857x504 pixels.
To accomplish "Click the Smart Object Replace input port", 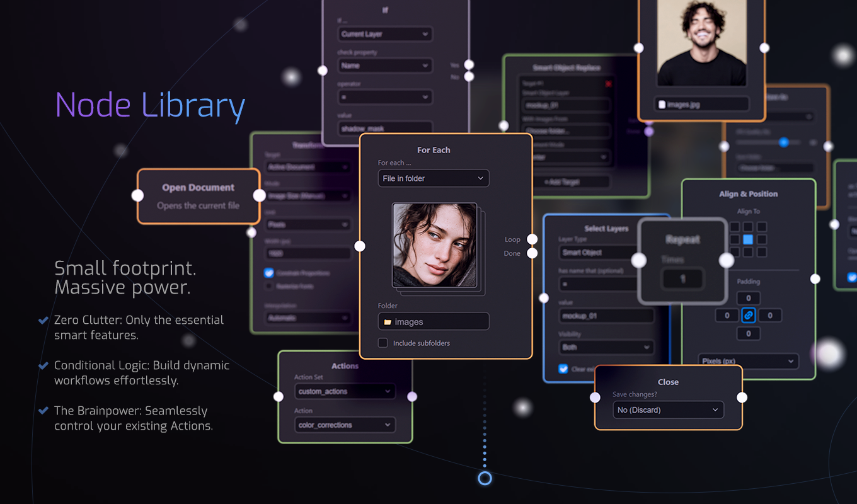I will (503, 126).
